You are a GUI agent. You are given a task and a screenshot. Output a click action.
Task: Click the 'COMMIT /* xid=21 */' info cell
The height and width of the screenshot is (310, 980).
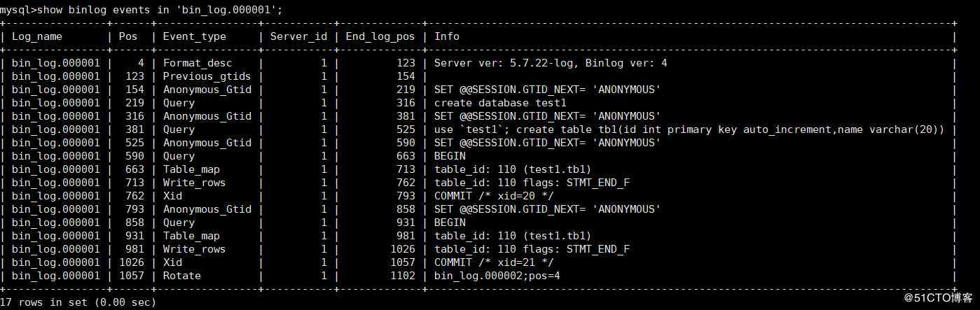494,262
